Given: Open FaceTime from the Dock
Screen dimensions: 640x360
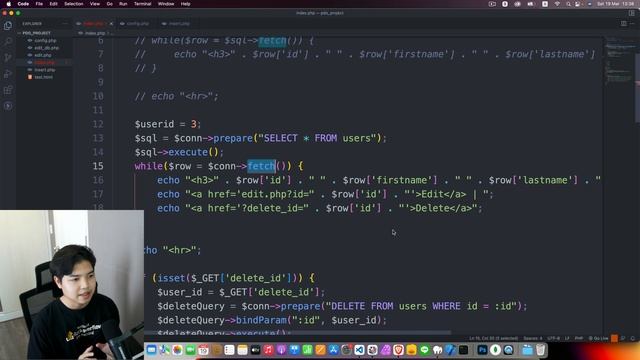Looking at the screenshot, I should [x=190, y=350].
